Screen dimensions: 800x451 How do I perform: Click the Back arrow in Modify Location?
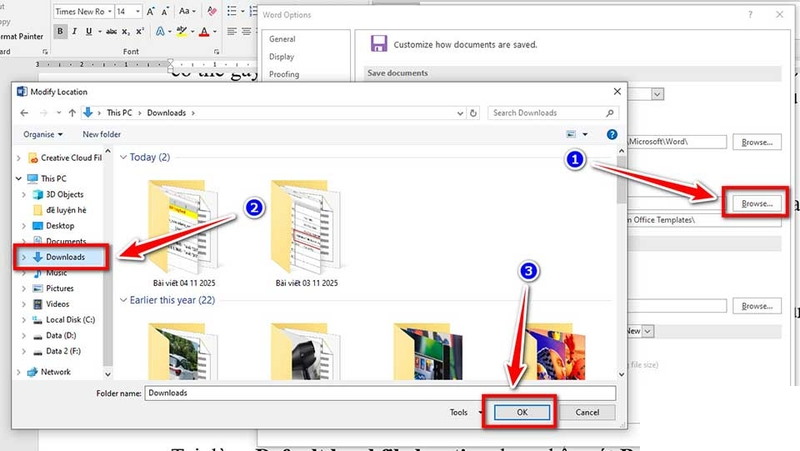tap(24, 113)
